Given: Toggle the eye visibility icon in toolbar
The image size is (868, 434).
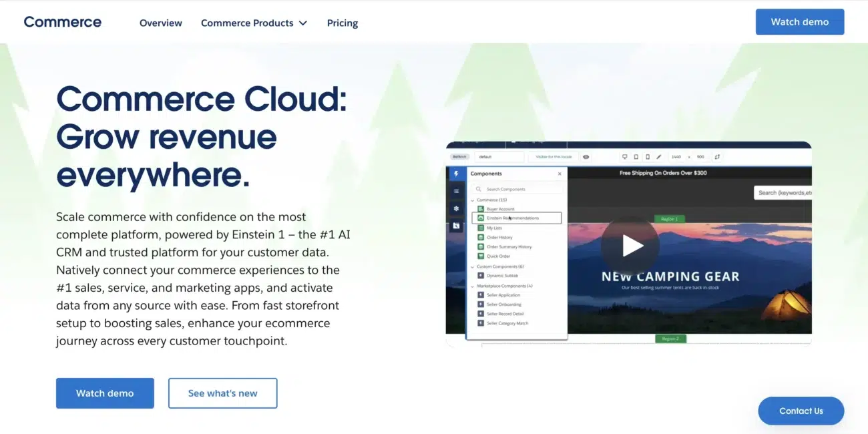Looking at the screenshot, I should [586, 156].
